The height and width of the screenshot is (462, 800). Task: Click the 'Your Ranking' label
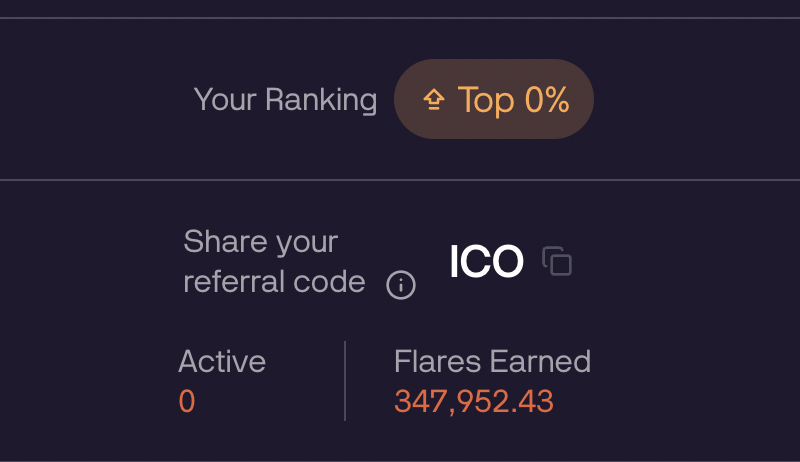coord(285,99)
